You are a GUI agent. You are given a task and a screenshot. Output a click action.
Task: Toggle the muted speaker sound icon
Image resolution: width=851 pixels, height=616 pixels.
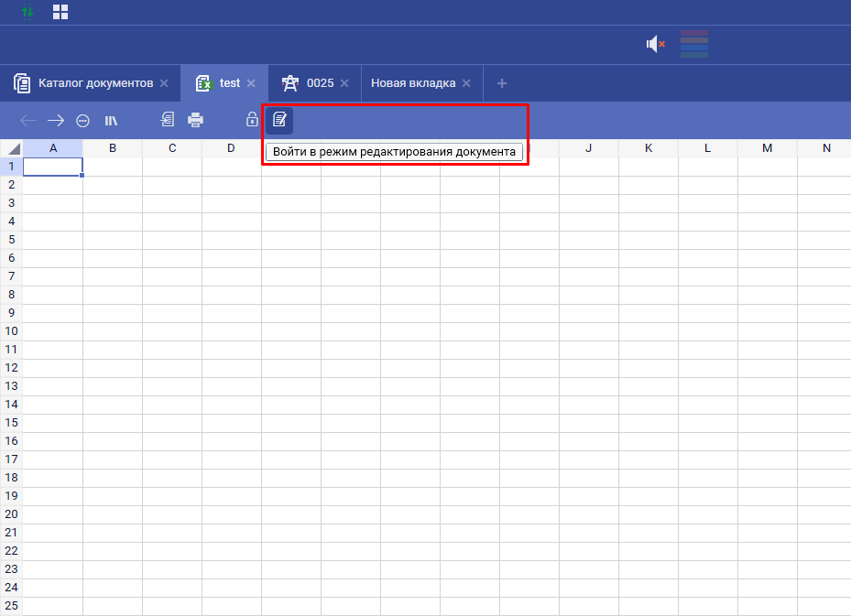coord(655,44)
